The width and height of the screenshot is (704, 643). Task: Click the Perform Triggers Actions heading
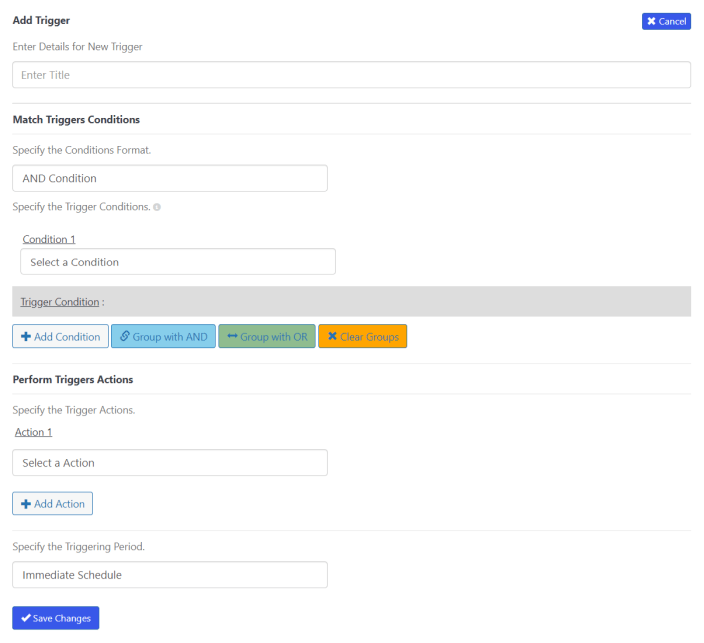pos(73,379)
